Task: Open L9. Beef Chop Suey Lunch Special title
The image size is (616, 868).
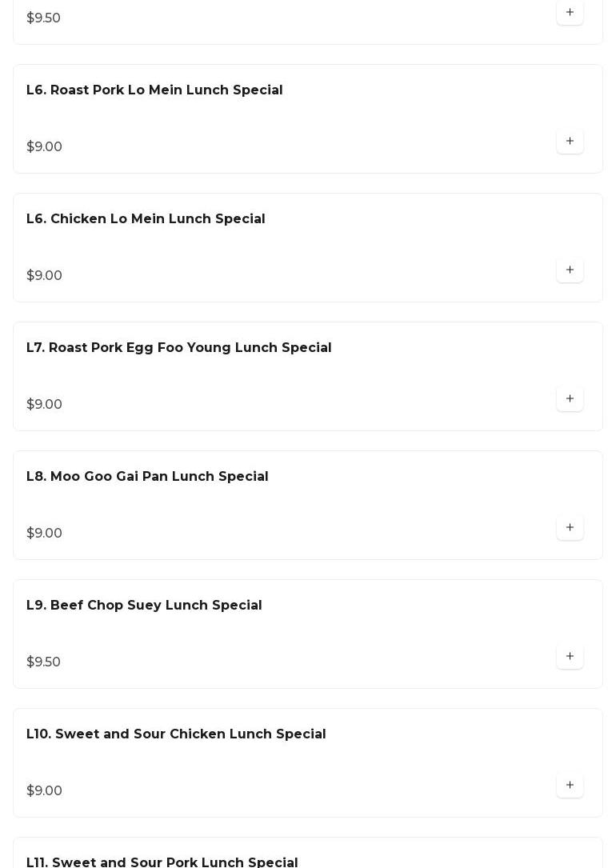Action: click(x=144, y=606)
